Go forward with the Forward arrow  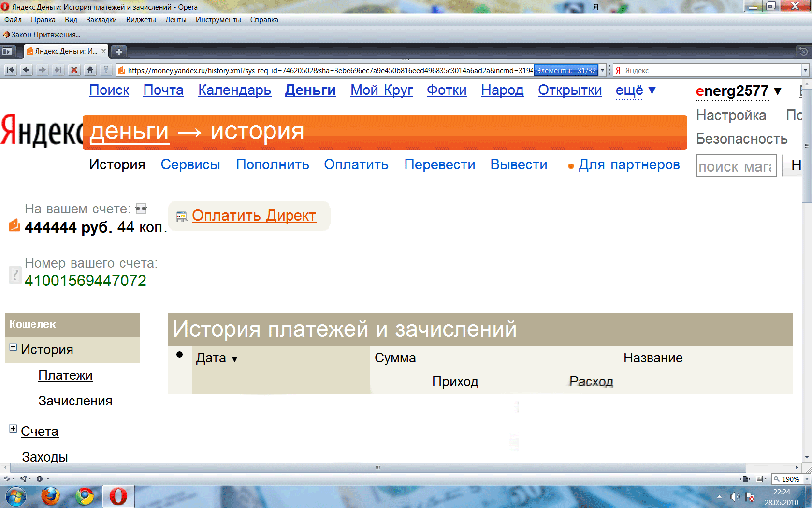43,70
